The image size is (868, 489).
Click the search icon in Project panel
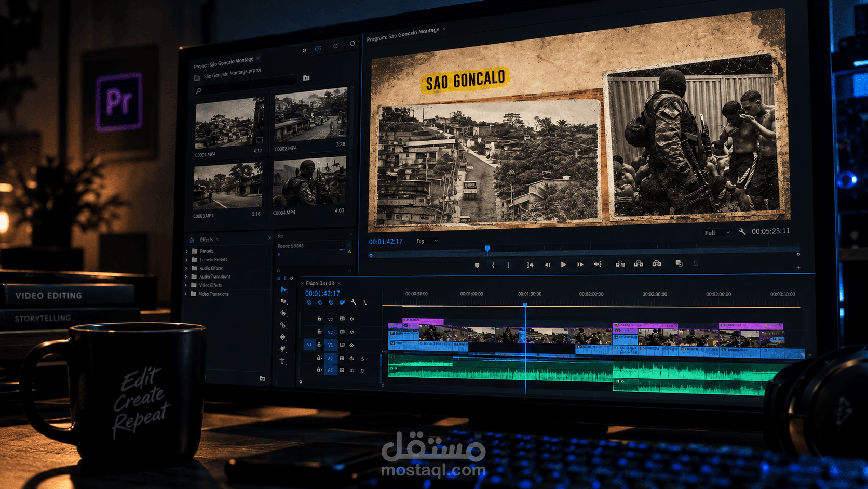[x=198, y=91]
